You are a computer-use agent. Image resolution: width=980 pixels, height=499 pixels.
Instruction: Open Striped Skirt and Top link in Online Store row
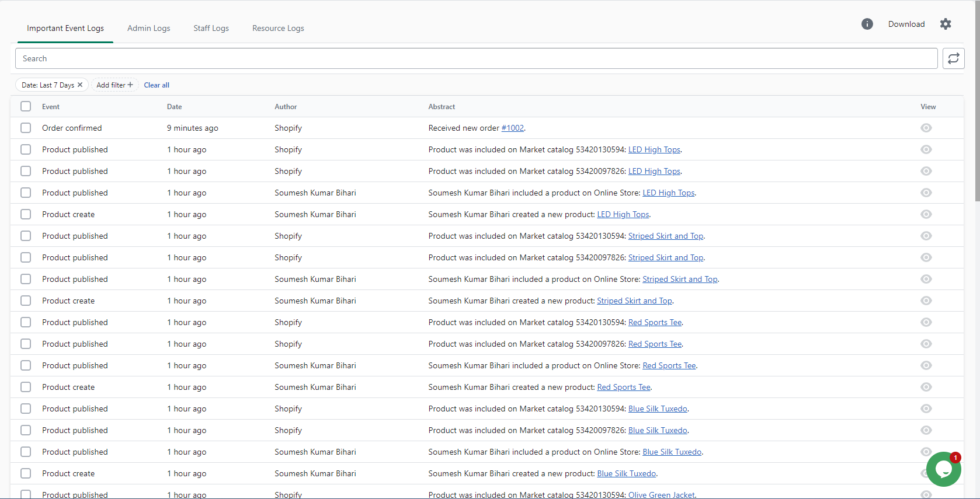click(x=680, y=279)
